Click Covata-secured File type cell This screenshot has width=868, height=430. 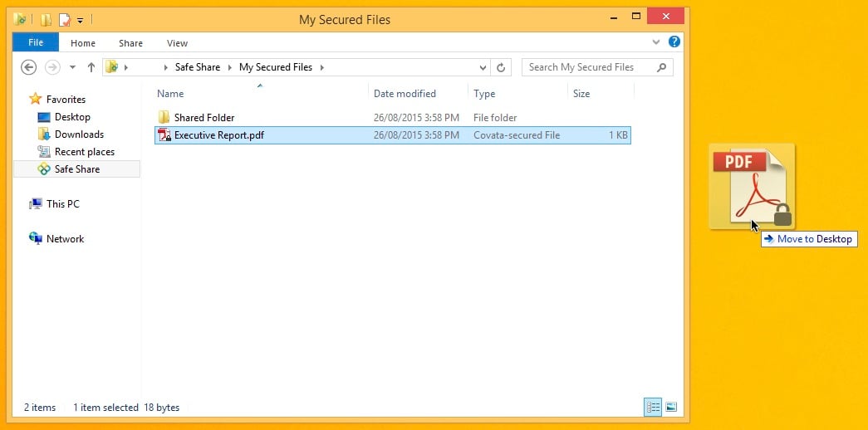(x=517, y=135)
